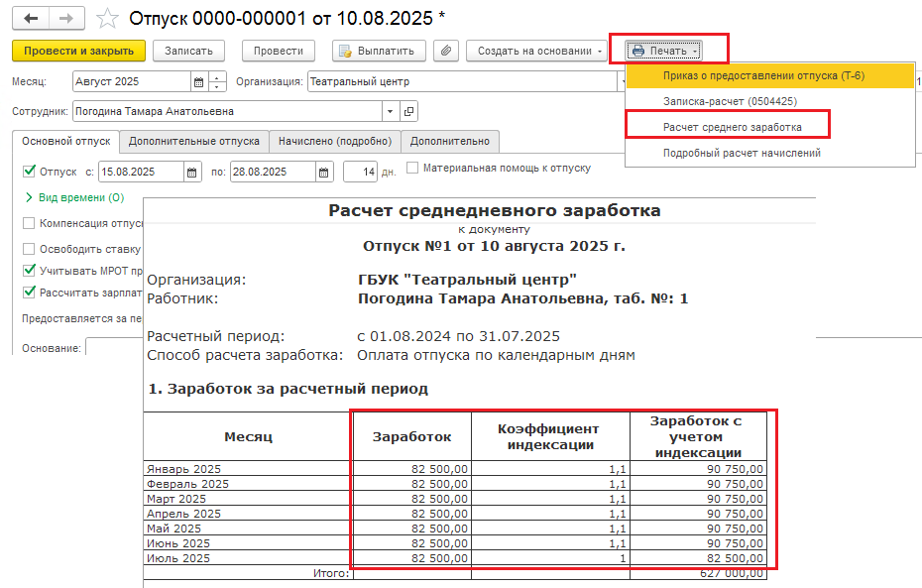This screenshot has height=588, width=922.
Task: Click the Май 2025 row label
Action: coord(174,529)
